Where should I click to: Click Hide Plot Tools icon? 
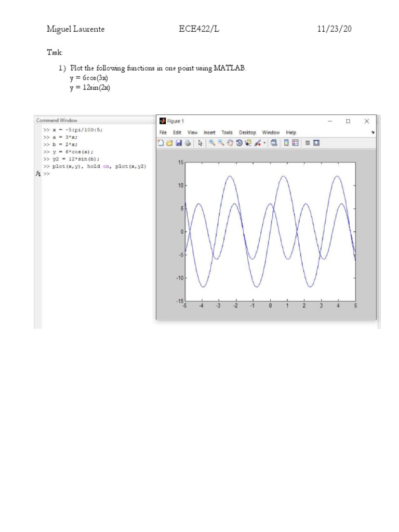pyautogui.click(x=308, y=143)
